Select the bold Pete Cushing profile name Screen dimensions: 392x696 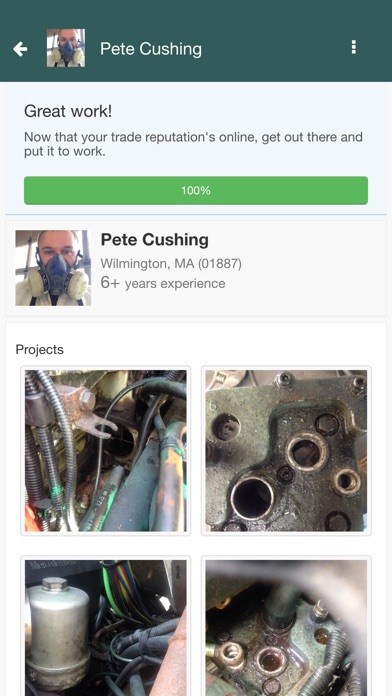154,240
